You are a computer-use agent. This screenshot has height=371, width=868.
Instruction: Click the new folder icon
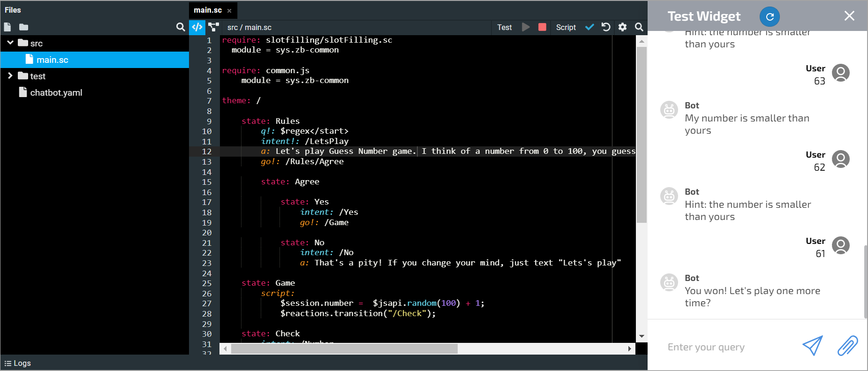(x=24, y=27)
